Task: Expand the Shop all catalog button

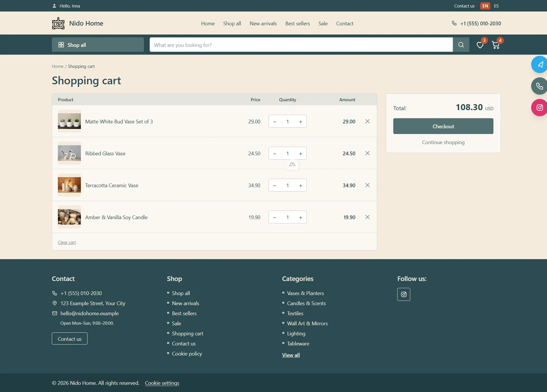Action: 98,45
